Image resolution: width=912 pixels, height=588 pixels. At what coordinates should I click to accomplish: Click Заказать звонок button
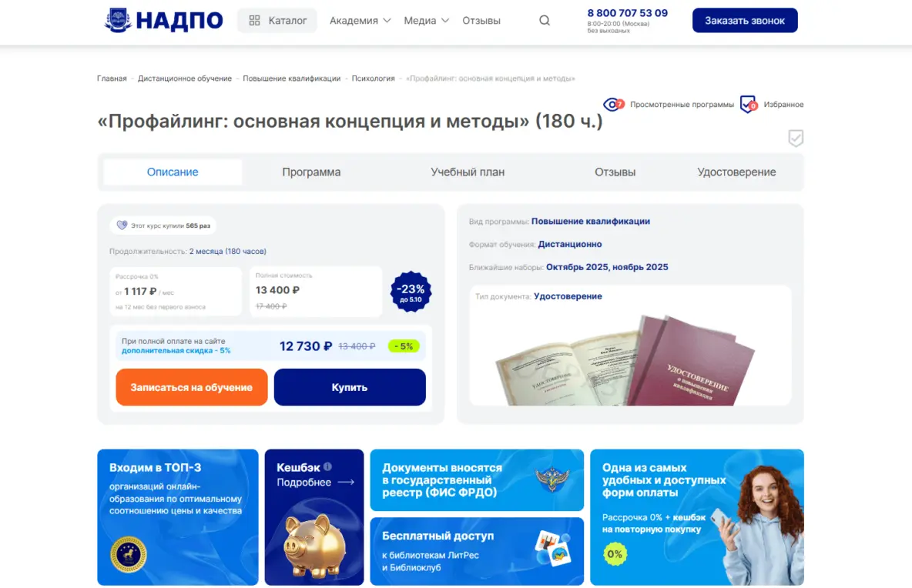pyautogui.click(x=745, y=20)
